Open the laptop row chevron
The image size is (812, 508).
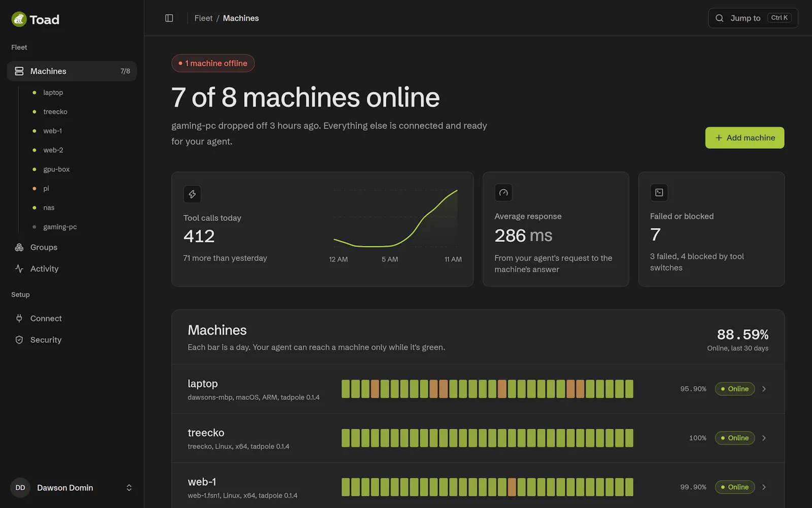(764, 389)
